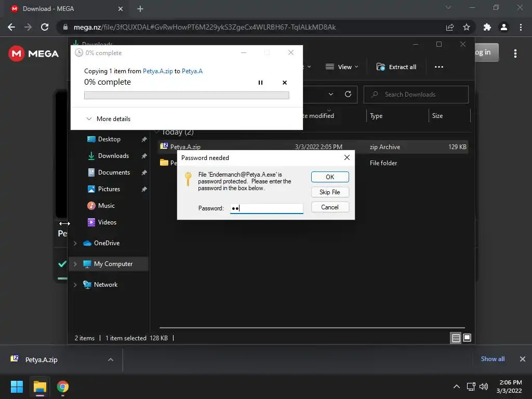Expand the OneDrive tree node
This screenshot has height=399, width=532.
tap(75, 243)
